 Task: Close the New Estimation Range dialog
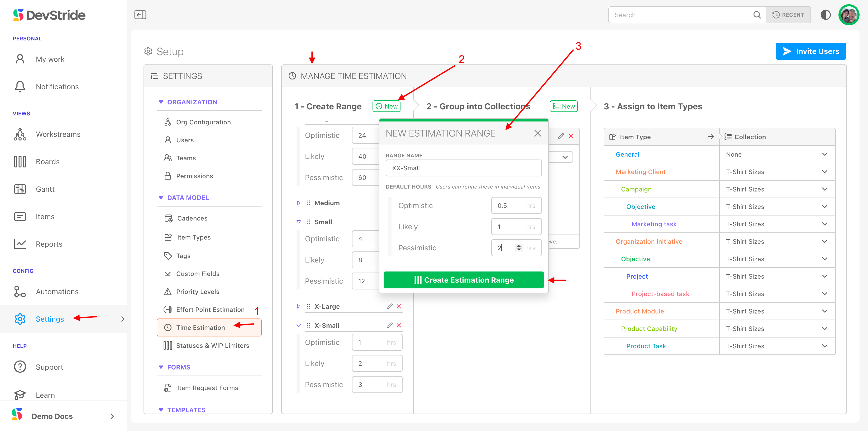coord(537,133)
